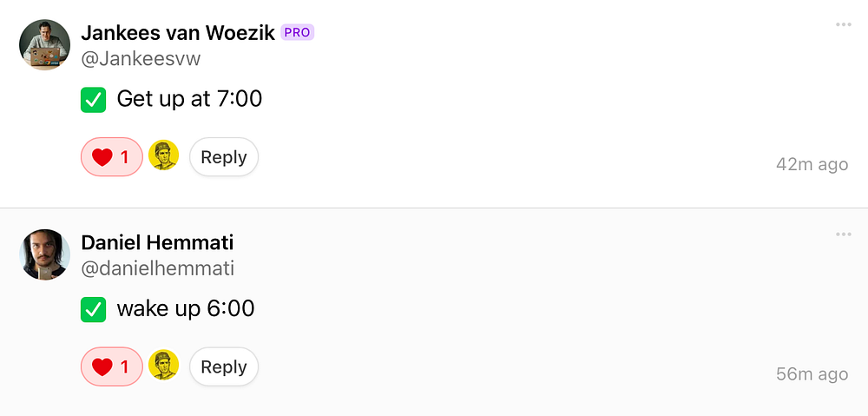Viewport: 868px width, 416px height.
Task: Open the 42m ago timestamp
Action: tap(812, 164)
